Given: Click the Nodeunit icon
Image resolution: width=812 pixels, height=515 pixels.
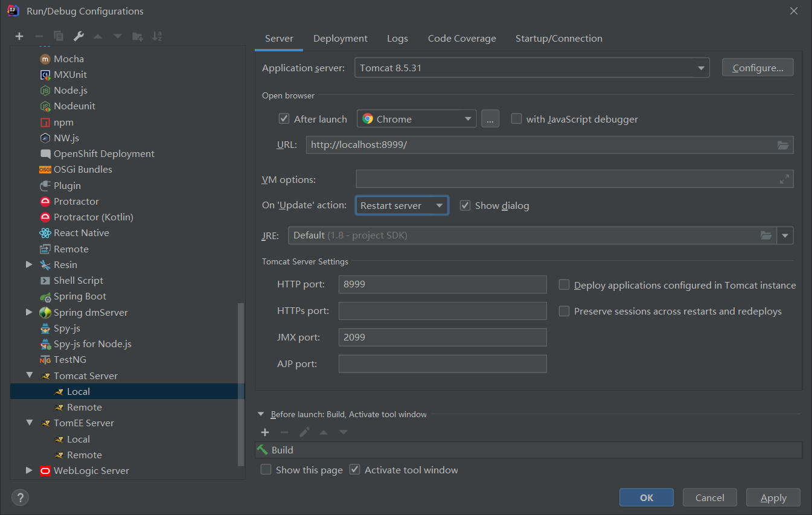Looking at the screenshot, I should (x=45, y=106).
